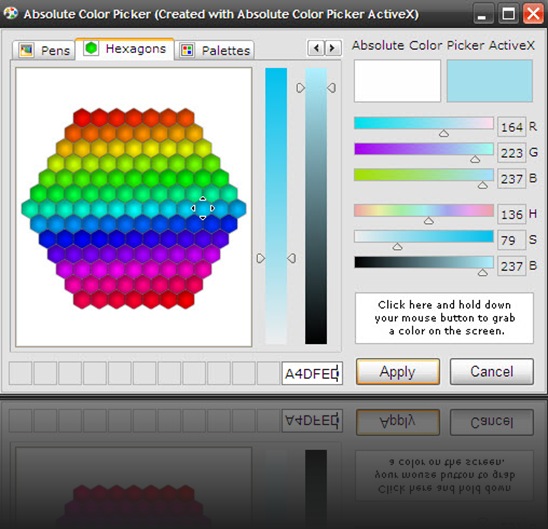548x529 pixels.
Task: Click the Red value field 164
Action: (x=512, y=127)
